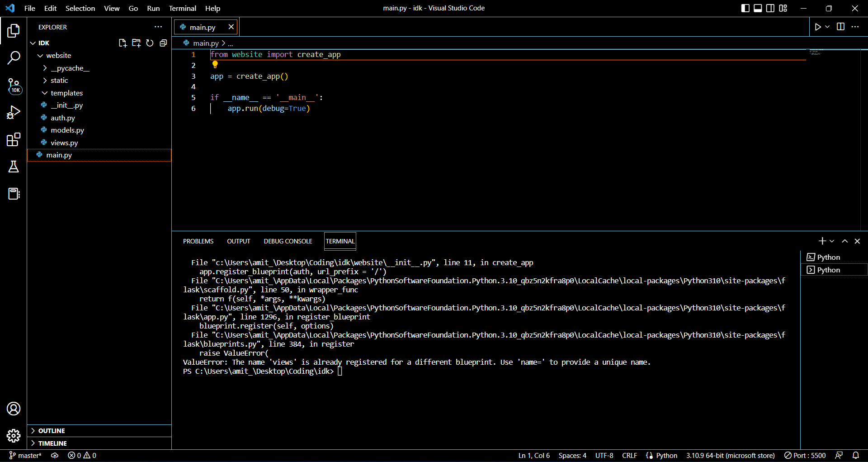
Task: Open the Terminal menu in menu bar
Action: (182, 8)
